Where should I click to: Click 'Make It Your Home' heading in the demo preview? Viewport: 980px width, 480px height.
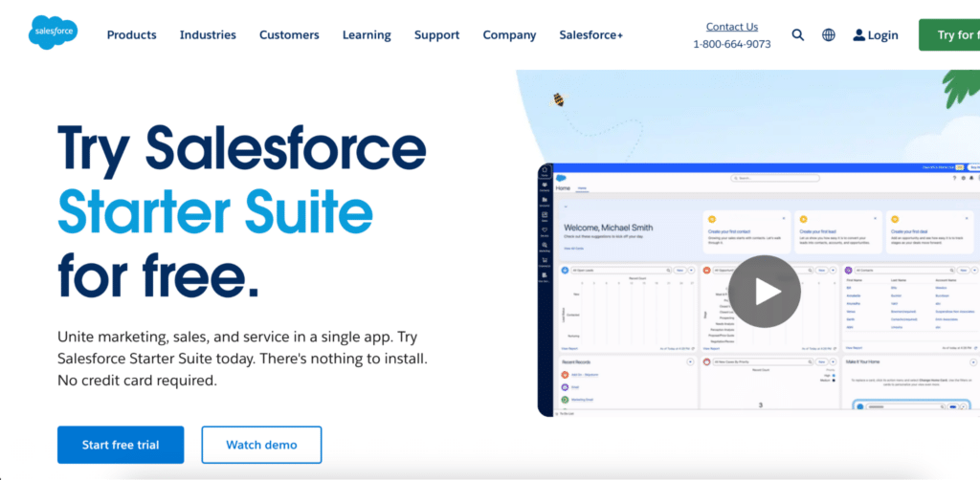pyautogui.click(x=863, y=362)
